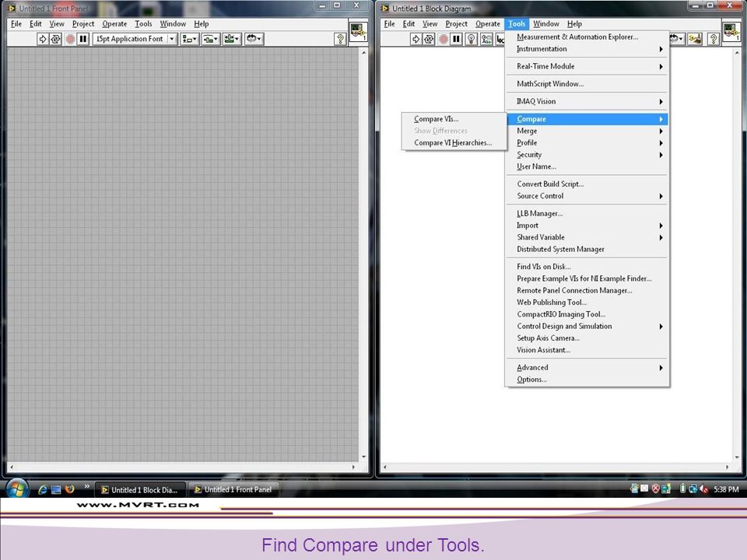Image resolution: width=747 pixels, height=560 pixels.
Task: Click Front Panel vertical scrollbar down arrow
Action: point(364,457)
